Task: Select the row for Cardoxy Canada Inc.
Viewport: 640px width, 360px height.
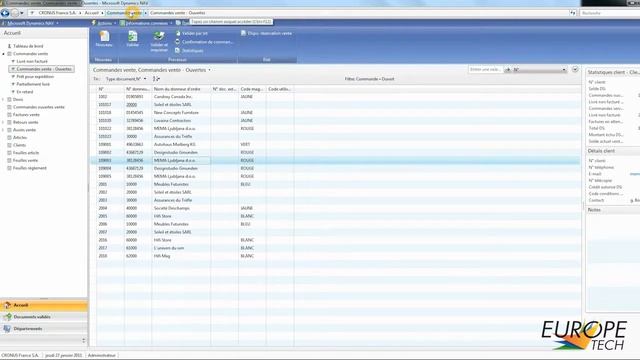Action: tap(335, 97)
